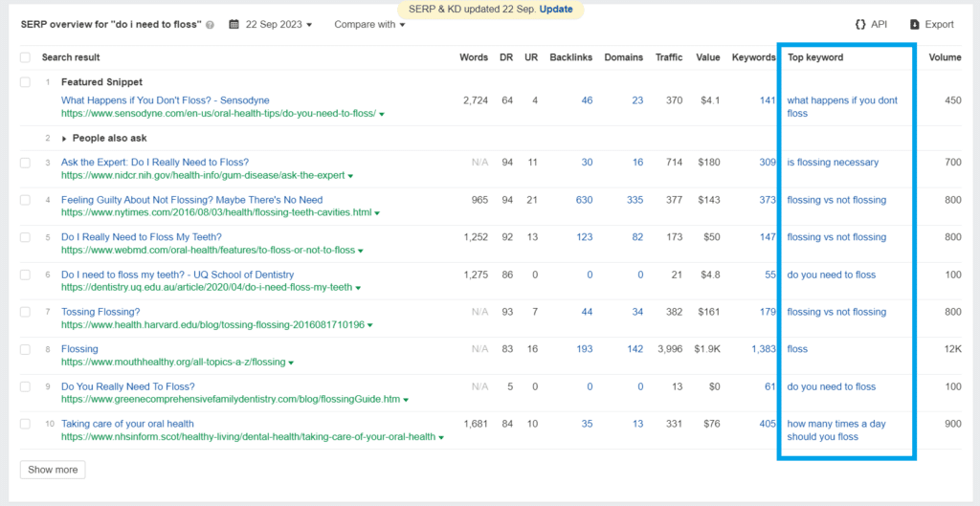Click the 335 domains value for nytimes.com

[635, 200]
